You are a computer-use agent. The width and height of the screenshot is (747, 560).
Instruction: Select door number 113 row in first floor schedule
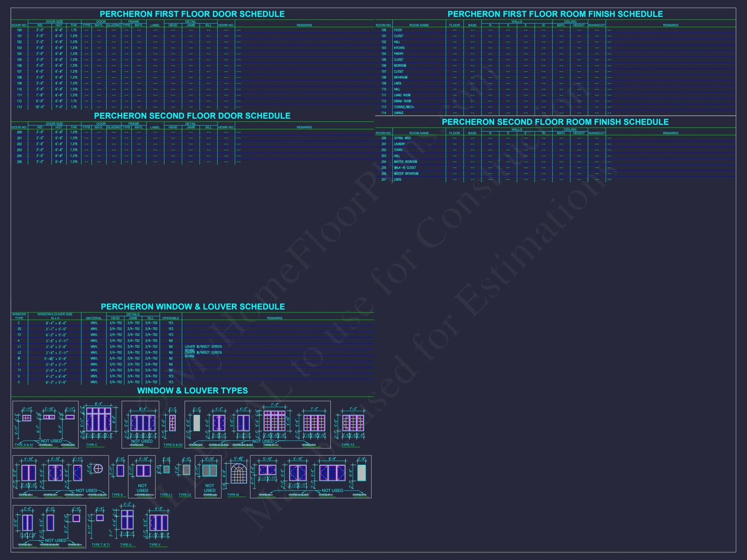click(x=19, y=107)
